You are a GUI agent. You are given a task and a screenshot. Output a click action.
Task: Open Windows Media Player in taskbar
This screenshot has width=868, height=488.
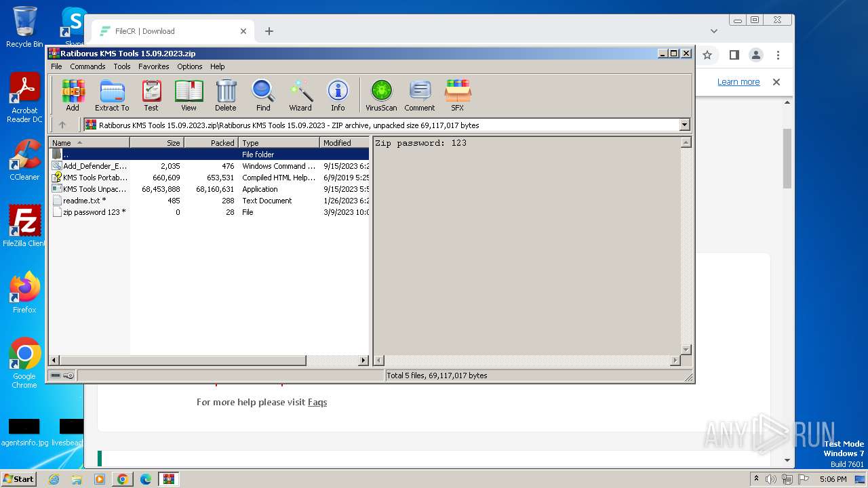coord(100,479)
